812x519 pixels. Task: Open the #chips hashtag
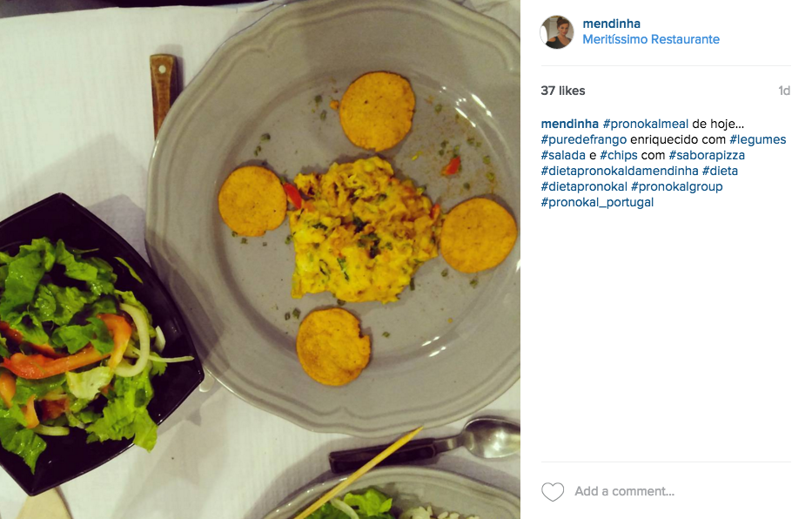coord(618,155)
